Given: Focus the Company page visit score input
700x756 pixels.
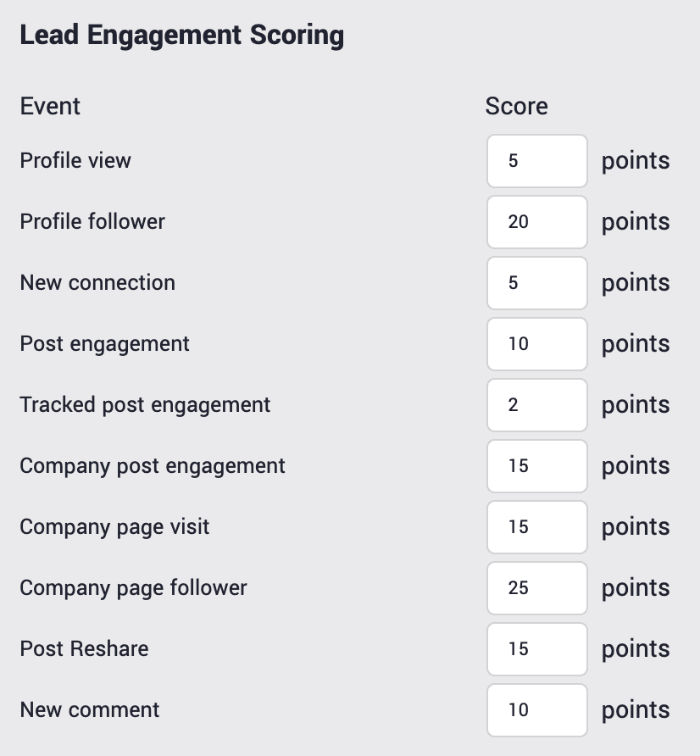Looking at the screenshot, I should pos(536,527).
